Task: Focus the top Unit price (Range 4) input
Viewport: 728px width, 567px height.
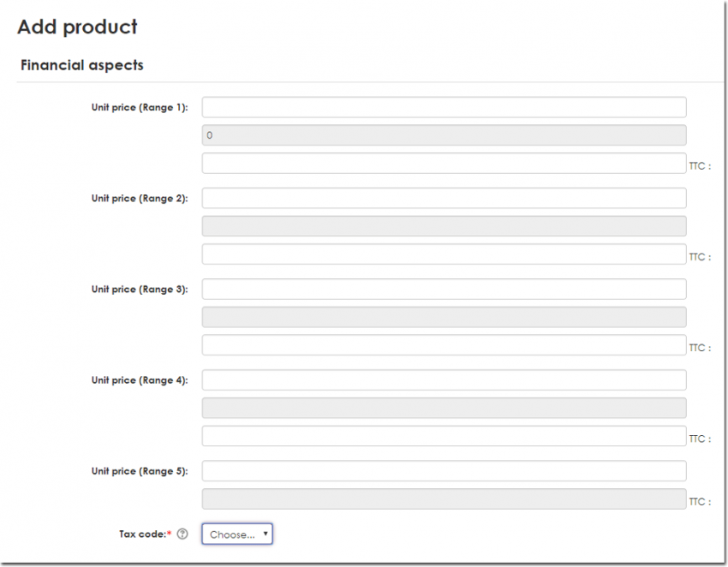Action: pyautogui.click(x=444, y=379)
